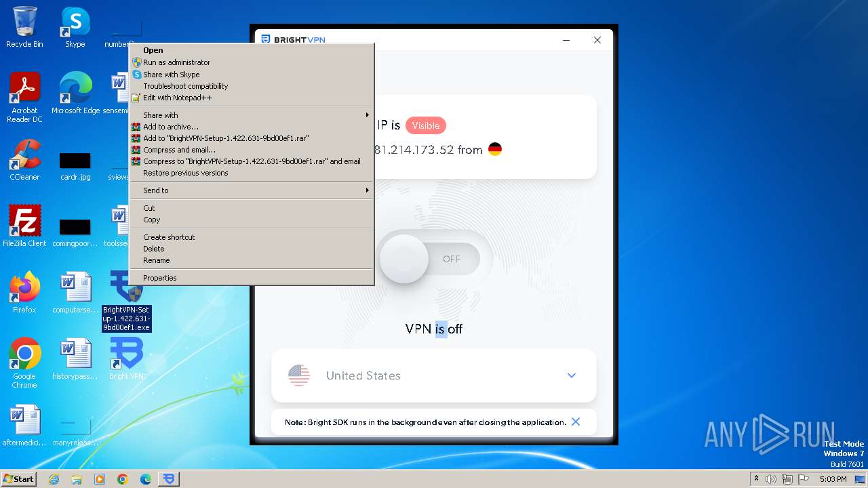Viewport: 868px width, 488px height.
Task: Choose Copy from the context menu
Action: tap(252, 220)
